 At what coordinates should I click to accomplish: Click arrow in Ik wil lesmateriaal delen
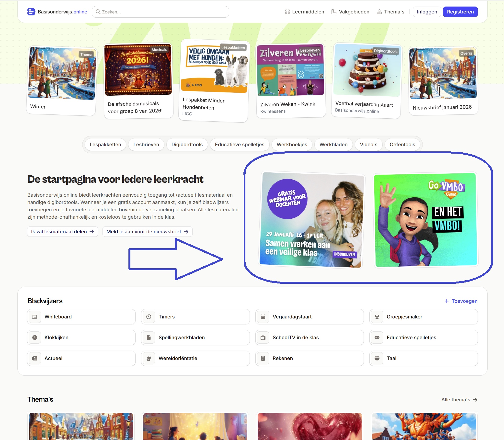tap(92, 232)
